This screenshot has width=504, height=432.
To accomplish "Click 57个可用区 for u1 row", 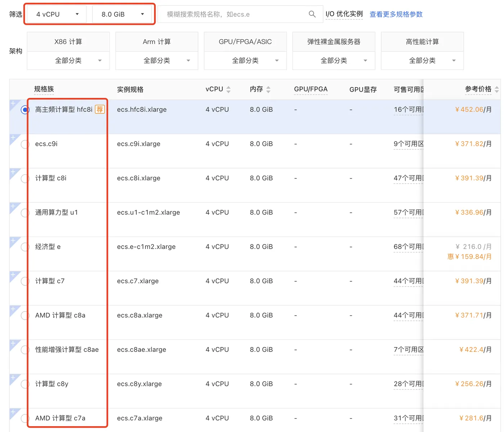I will coord(409,212).
